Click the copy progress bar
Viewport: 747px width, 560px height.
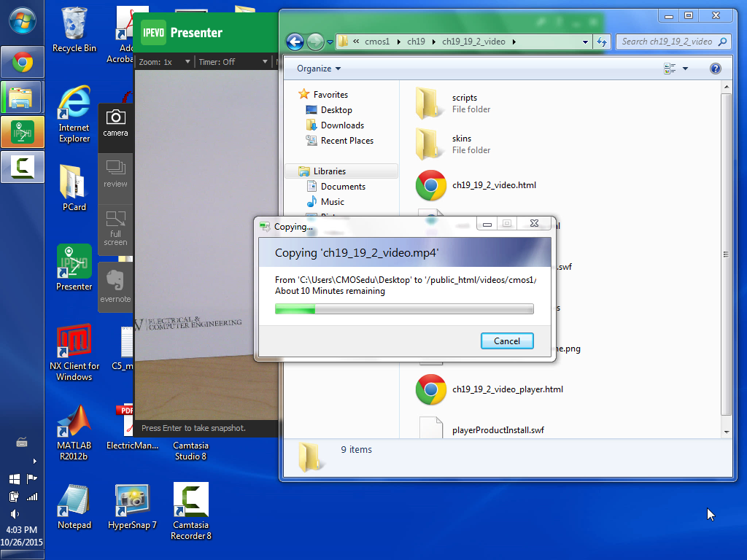(404, 309)
